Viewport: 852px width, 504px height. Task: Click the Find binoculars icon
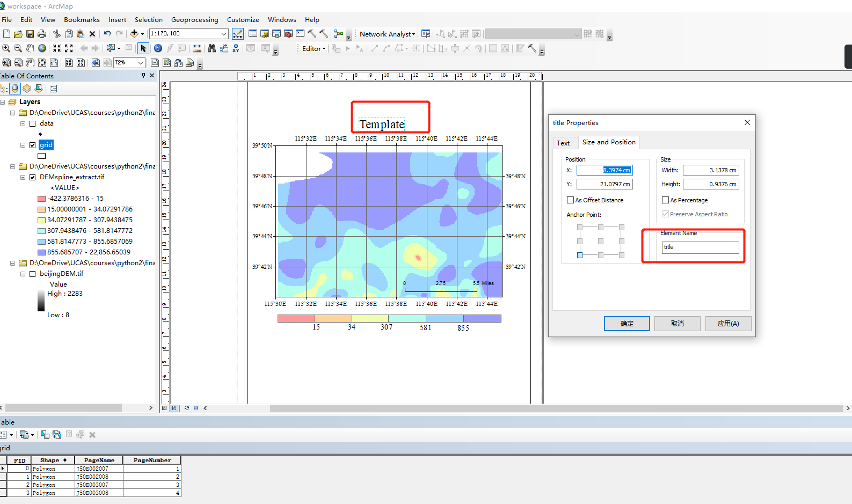212,48
